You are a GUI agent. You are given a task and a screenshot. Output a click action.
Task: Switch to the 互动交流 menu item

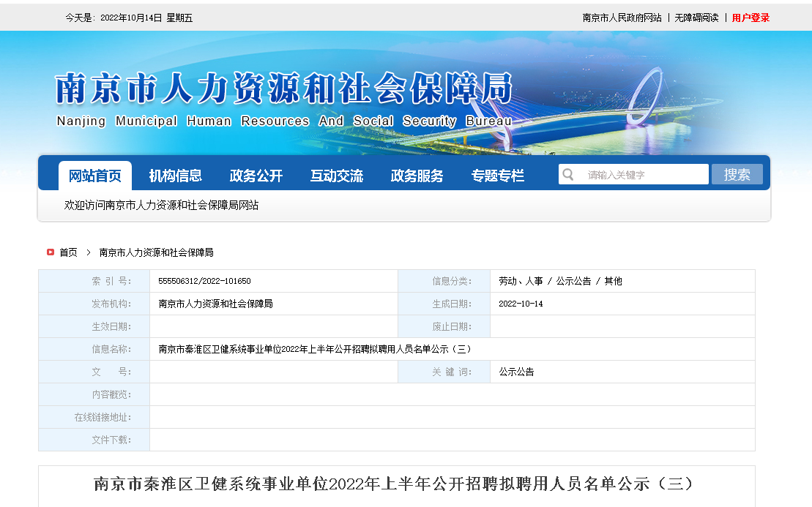tap(337, 176)
